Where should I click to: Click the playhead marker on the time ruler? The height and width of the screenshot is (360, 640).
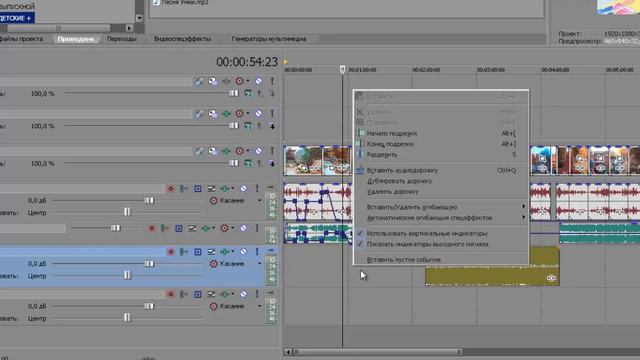pos(342,70)
